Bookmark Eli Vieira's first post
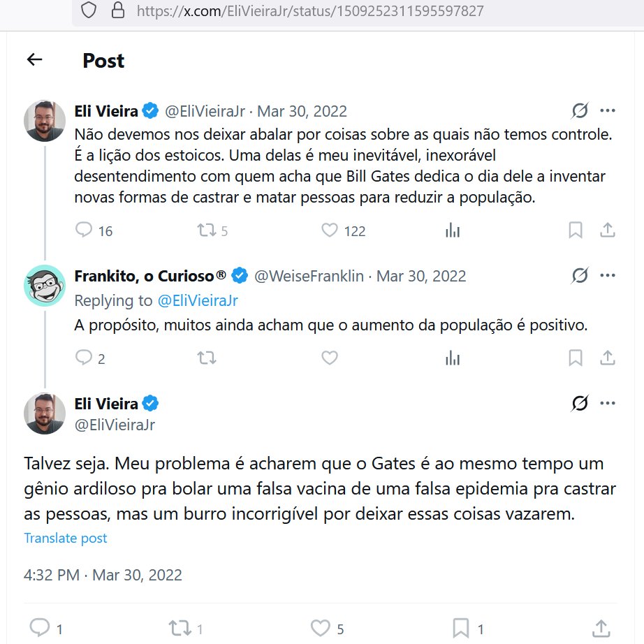 tap(576, 230)
